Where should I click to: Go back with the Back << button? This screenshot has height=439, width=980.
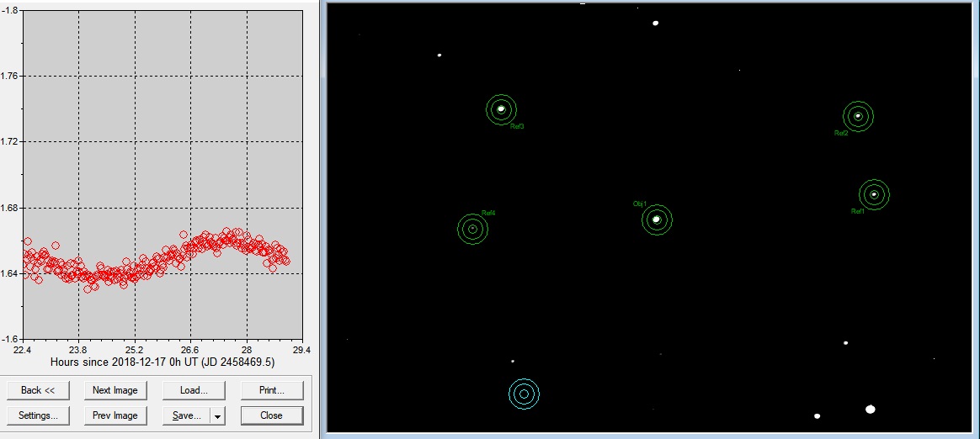38,390
